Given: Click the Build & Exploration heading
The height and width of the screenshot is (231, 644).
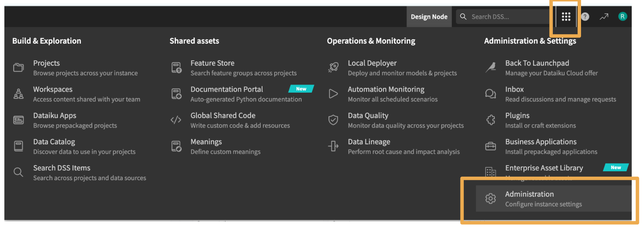Looking at the screenshot, I should [x=47, y=41].
